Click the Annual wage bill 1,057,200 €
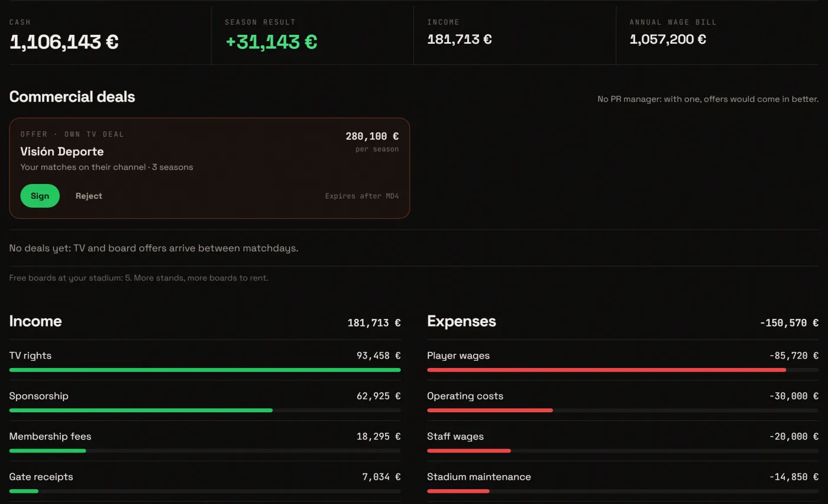828x504 pixels. coord(668,39)
